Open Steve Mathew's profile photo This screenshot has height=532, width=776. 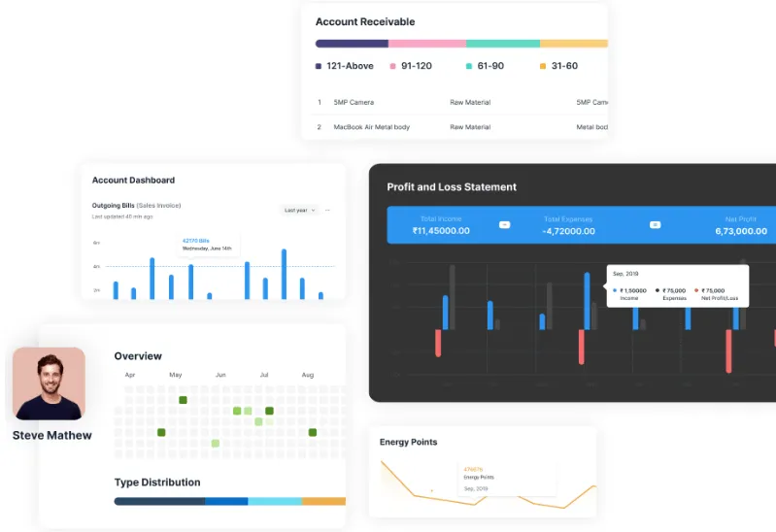coord(49,383)
